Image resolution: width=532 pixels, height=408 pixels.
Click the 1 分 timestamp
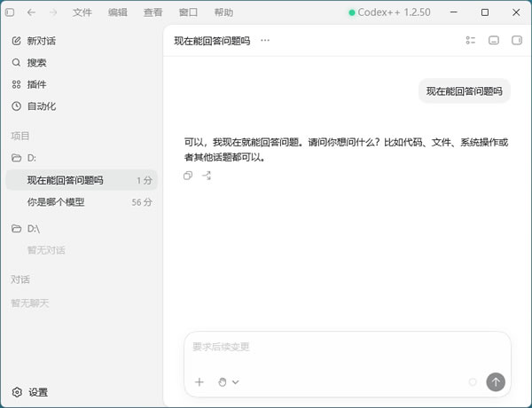pos(145,180)
